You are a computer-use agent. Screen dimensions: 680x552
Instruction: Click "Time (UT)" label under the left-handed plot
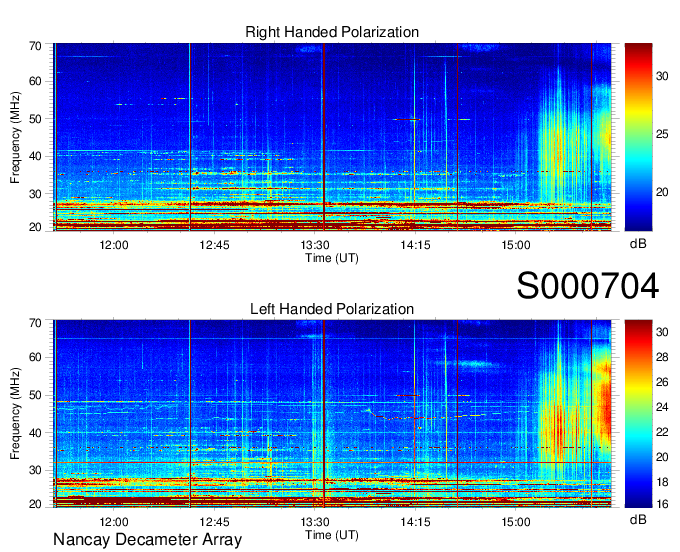click(x=332, y=535)
